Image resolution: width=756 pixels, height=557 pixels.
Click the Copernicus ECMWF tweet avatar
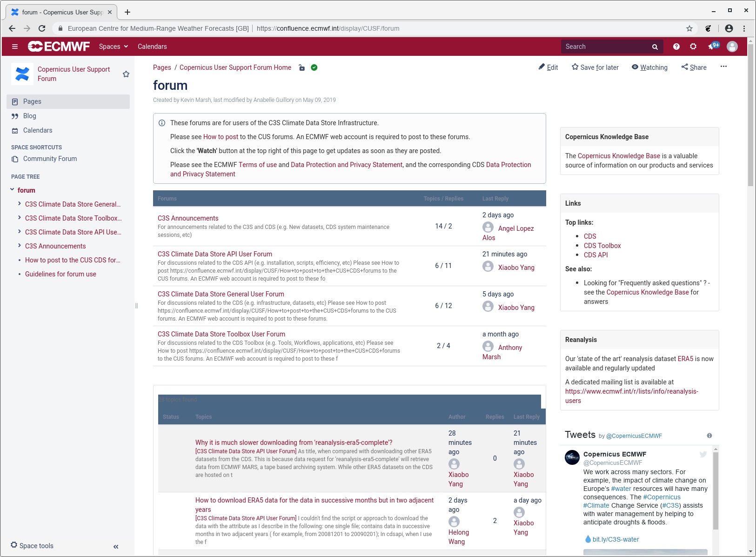(x=572, y=457)
